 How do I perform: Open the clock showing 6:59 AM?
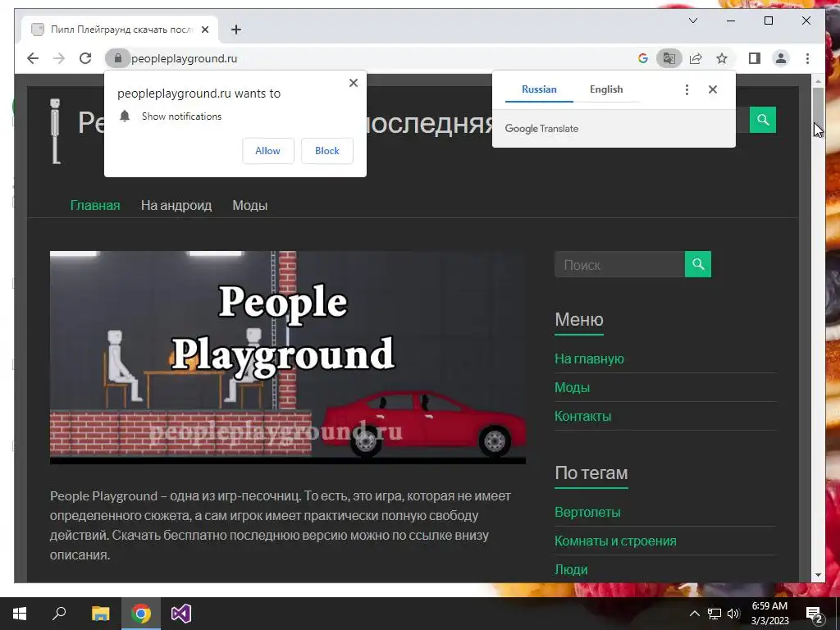(769, 614)
